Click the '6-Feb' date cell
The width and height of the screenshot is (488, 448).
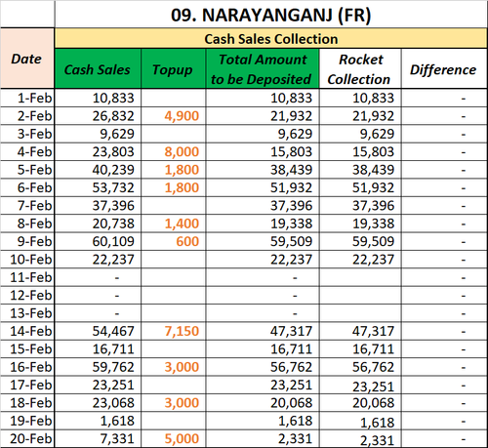27,187
